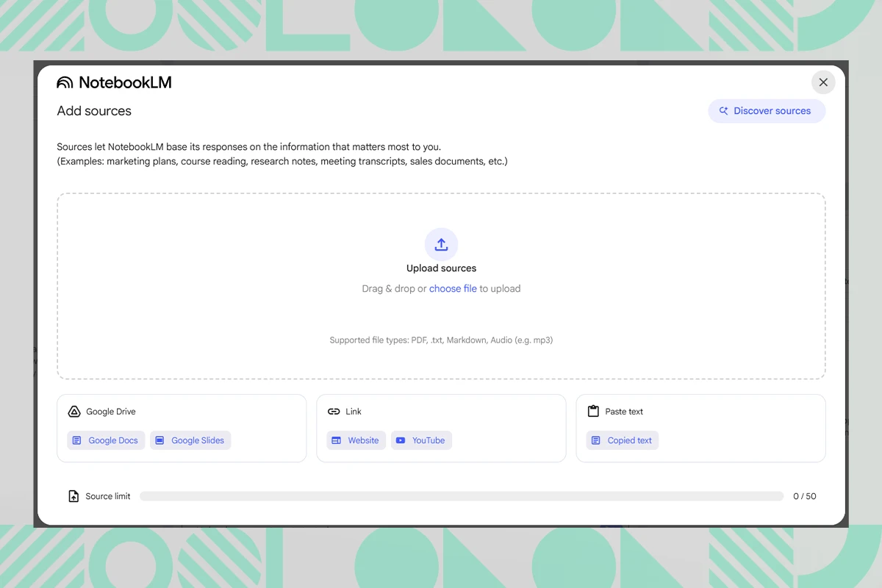
Task: Click the Source limit label
Action: pos(108,496)
